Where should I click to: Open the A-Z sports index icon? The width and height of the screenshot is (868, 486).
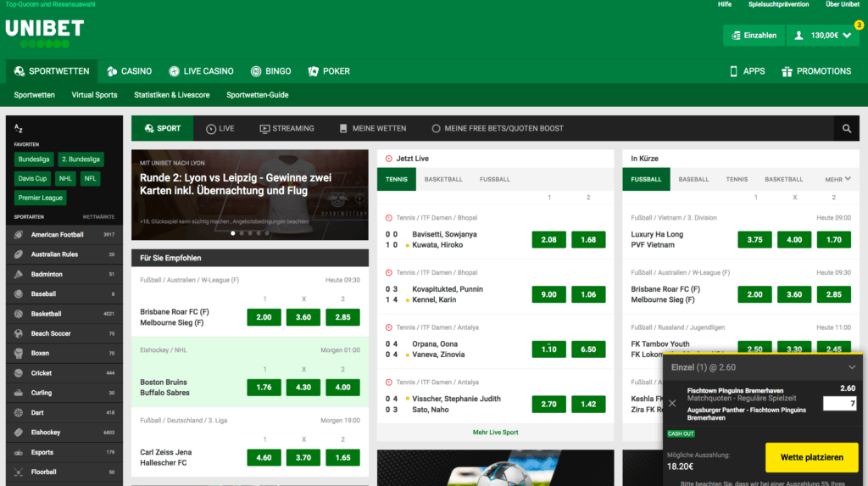coord(19,129)
